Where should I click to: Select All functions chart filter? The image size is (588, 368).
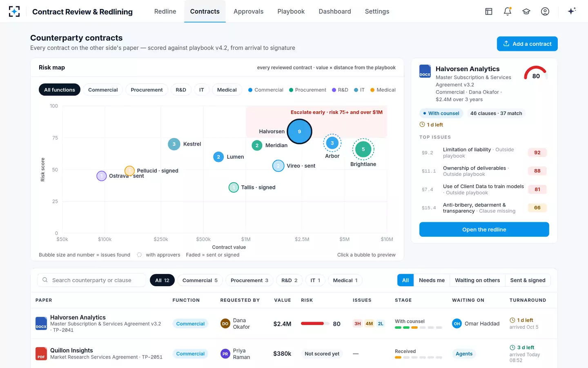point(60,90)
